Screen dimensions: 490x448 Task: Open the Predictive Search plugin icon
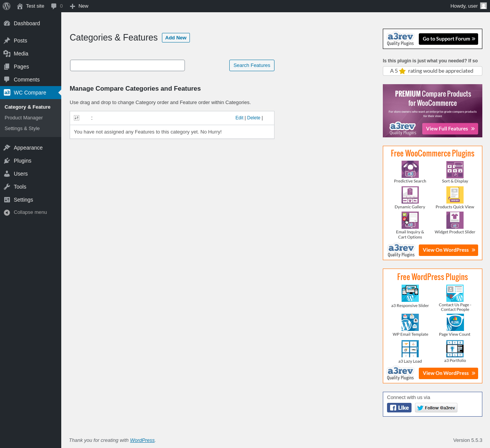[410, 169]
